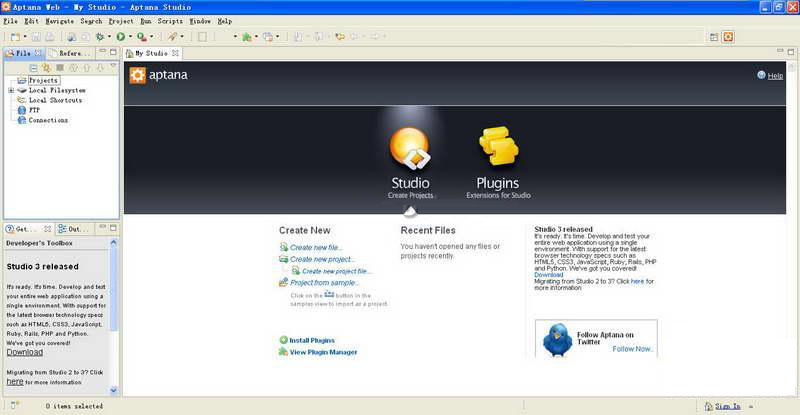Toggle Link with Editor in File view

(x=46, y=67)
